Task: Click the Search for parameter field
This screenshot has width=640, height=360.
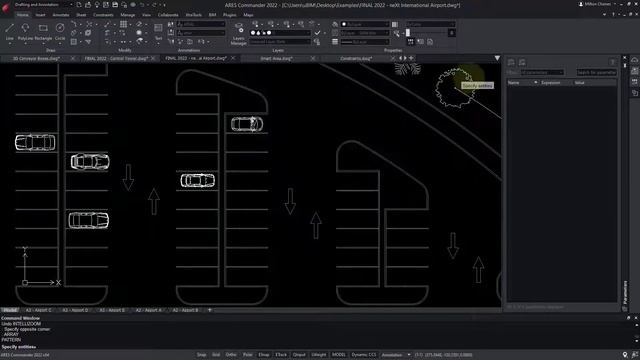Action: (596, 72)
